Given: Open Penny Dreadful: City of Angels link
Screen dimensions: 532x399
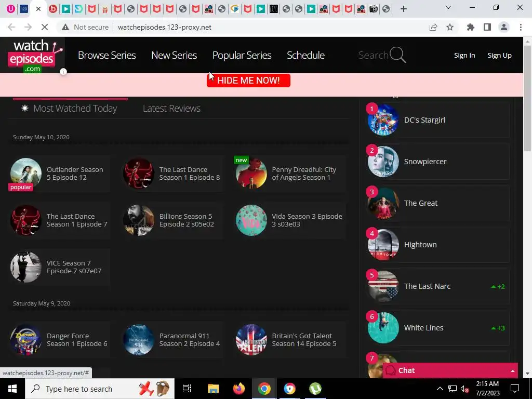Looking at the screenshot, I should [304, 174].
